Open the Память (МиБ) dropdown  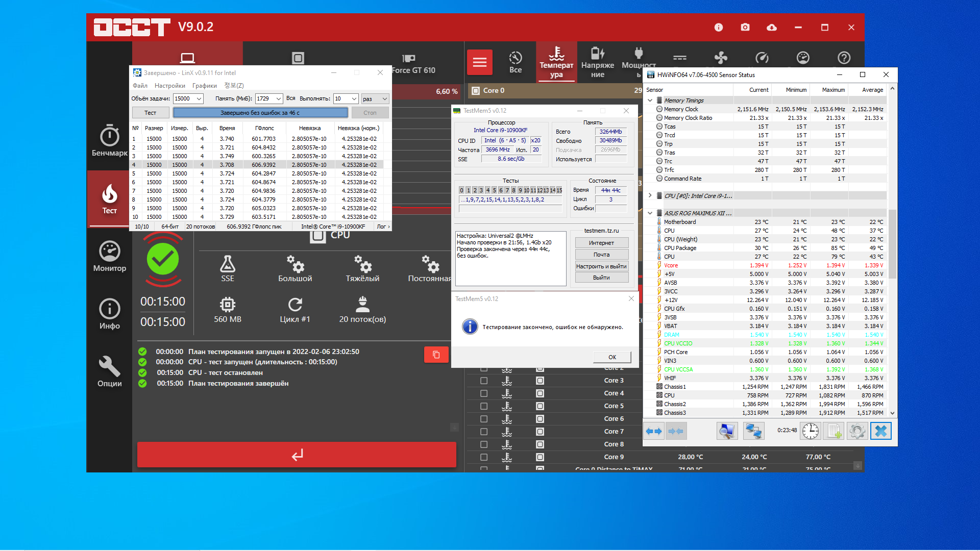pyautogui.click(x=278, y=98)
